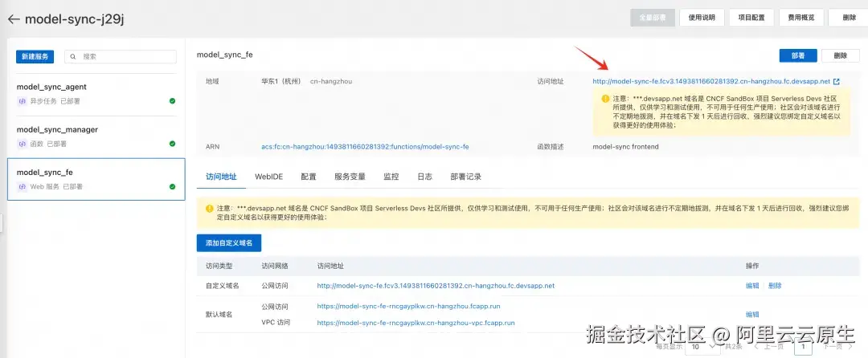868x358 pixels.
Task: Open the top 访问地址 devsapp.net link
Action: click(711, 81)
